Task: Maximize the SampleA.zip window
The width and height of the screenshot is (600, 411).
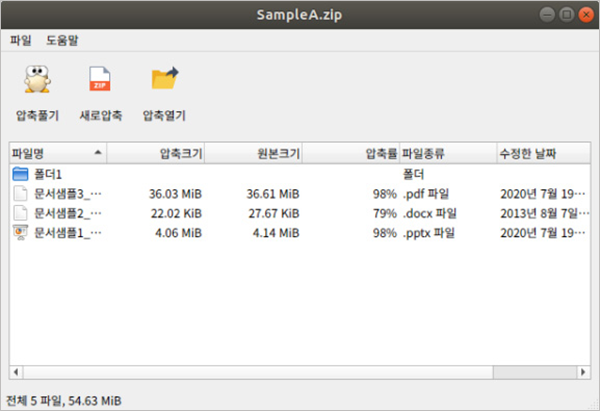Action: [567, 15]
